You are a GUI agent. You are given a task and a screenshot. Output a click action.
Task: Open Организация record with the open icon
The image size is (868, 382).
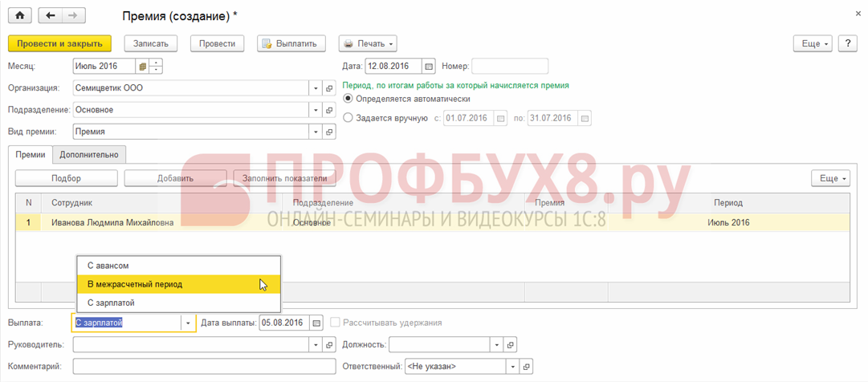coord(329,88)
